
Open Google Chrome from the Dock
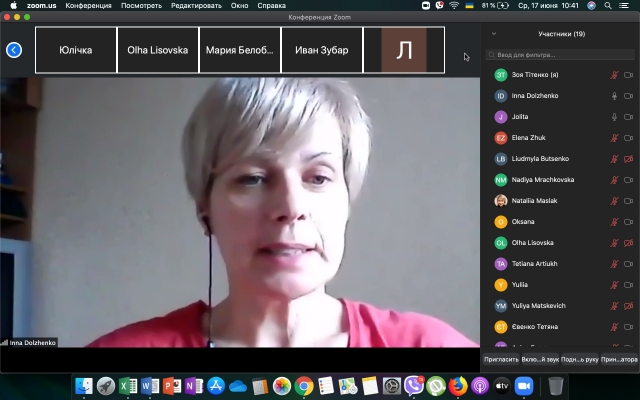pos(304,386)
